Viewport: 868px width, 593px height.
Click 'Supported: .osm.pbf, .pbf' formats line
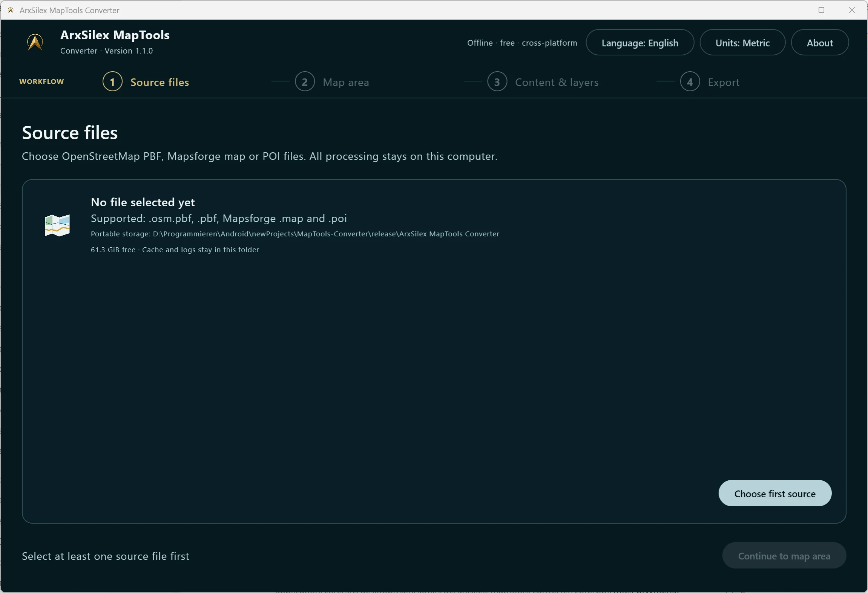pos(219,219)
